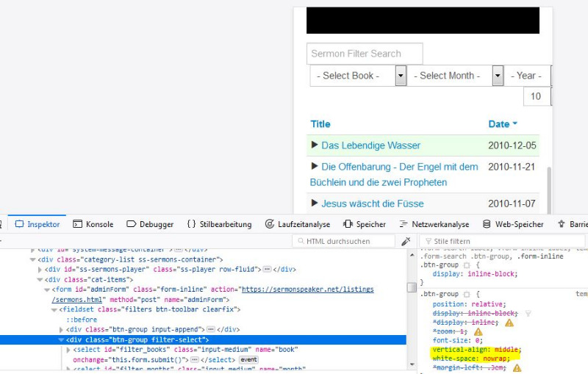This screenshot has height=374, width=588.
Task: Click the vertical-align: middle declaration
Action: point(476,350)
